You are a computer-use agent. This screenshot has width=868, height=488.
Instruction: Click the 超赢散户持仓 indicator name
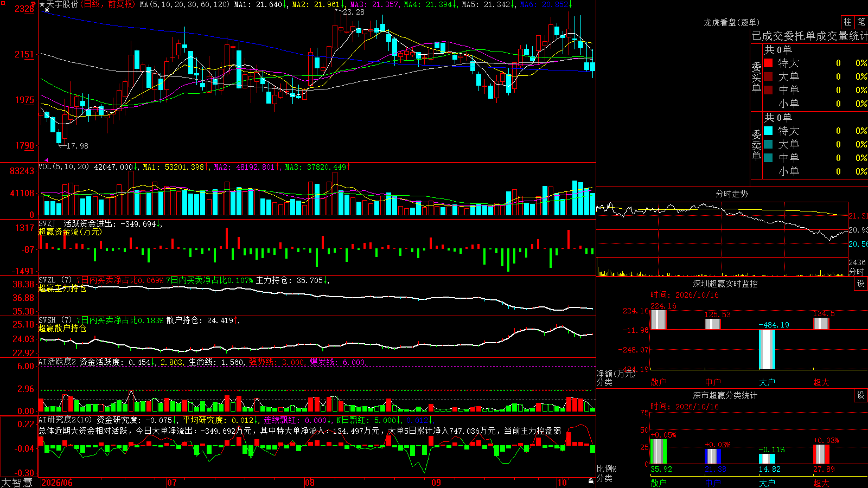pos(62,328)
